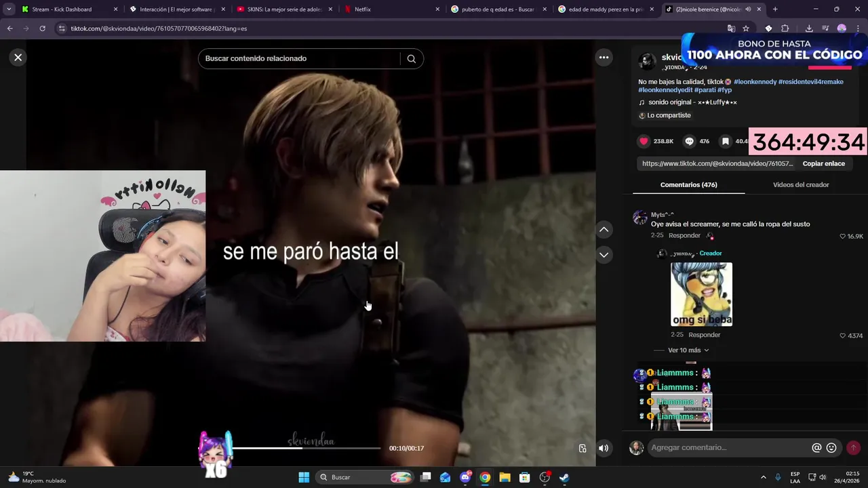Like the video with heart icon

pyautogui.click(x=644, y=141)
